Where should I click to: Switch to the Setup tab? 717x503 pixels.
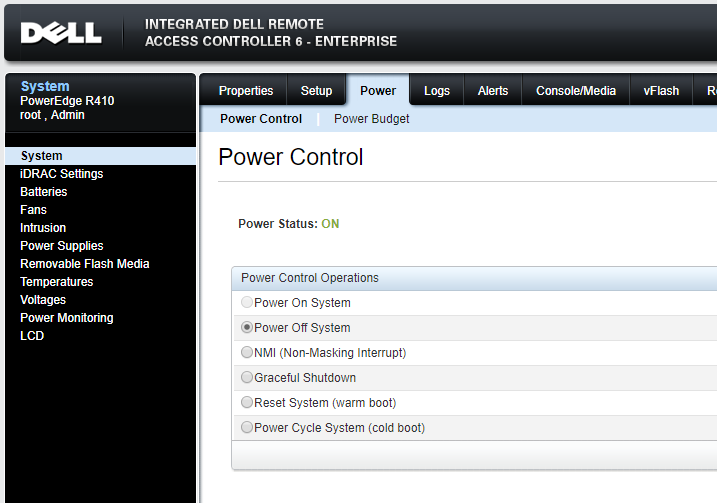tap(316, 91)
